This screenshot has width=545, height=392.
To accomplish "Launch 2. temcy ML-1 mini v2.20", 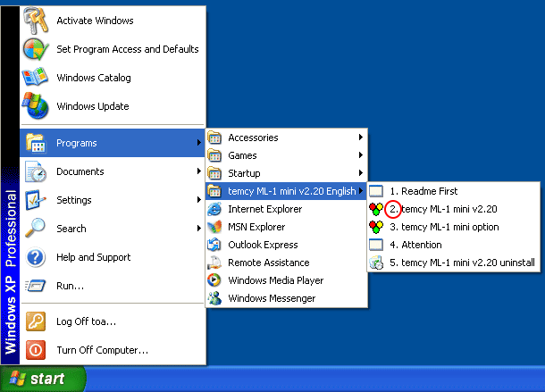I will [x=453, y=209].
